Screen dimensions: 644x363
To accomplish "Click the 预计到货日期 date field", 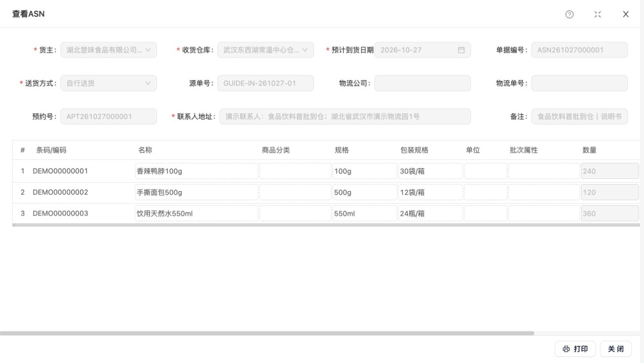I will [x=422, y=50].
